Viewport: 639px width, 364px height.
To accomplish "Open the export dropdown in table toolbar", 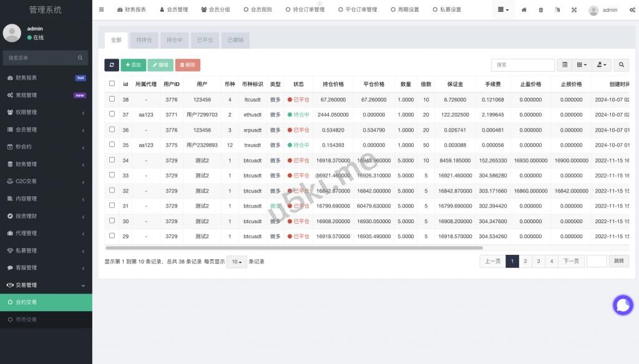I will pyautogui.click(x=602, y=65).
